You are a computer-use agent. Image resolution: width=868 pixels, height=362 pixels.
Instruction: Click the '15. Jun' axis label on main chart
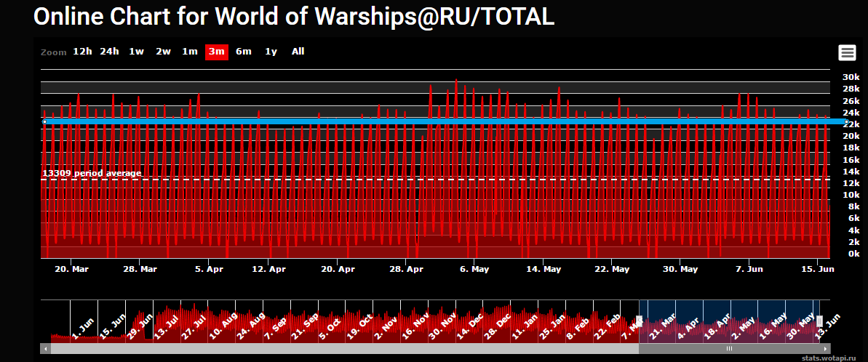point(818,269)
